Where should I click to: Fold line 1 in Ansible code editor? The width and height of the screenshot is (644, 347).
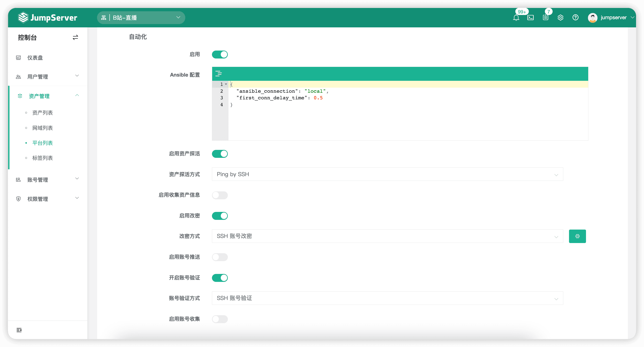click(x=226, y=84)
